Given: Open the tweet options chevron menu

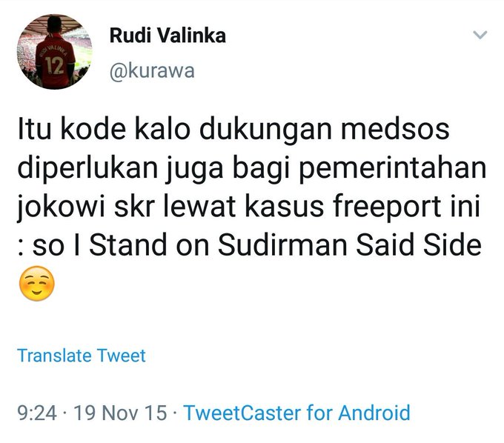Looking at the screenshot, I should click(x=480, y=34).
